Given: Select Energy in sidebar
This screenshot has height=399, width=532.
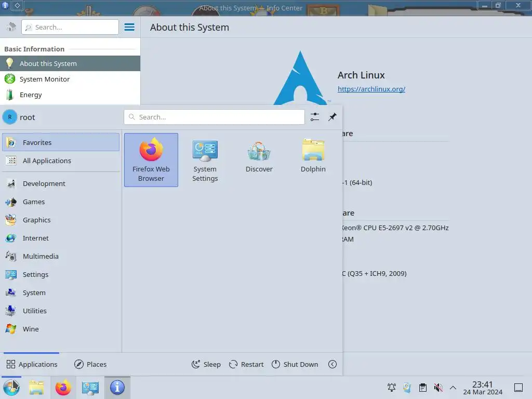Looking at the screenshot, I should pyautogui.click(x=70, y=95).
